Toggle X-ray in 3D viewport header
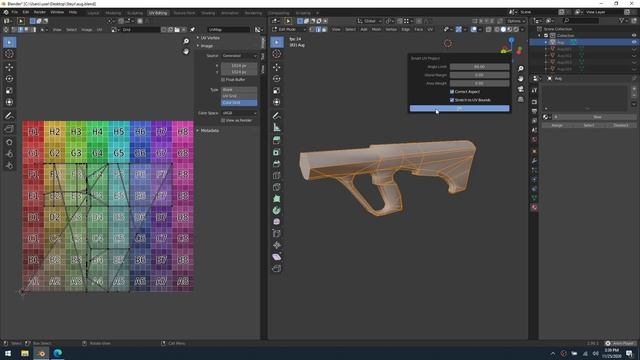Image resolution: width=640 pixels, height=360 pixels. [x=489, y=29]
